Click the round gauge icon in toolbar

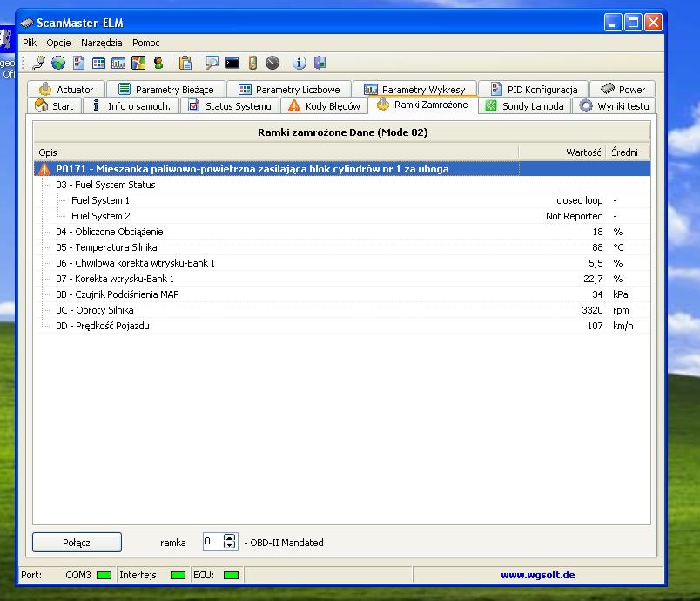[x=273, y=63]
